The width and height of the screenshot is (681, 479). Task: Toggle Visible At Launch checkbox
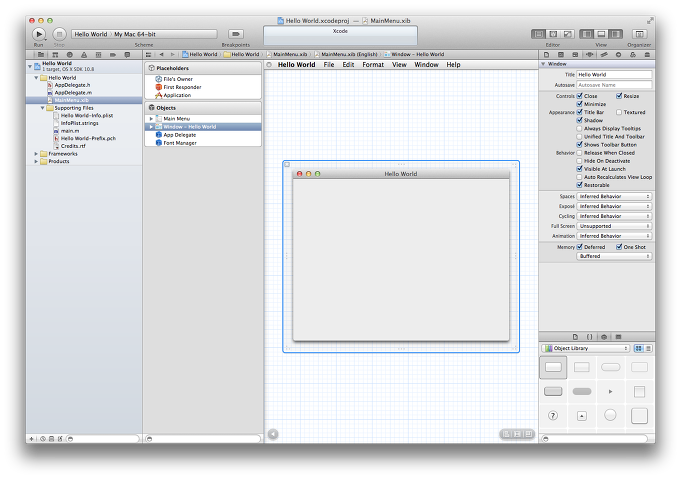point(579,169)
